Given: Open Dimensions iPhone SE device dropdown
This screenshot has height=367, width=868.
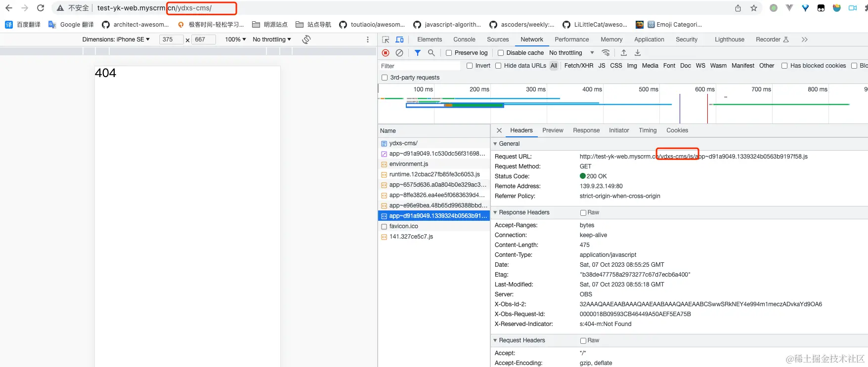Looking at the screenshot, I should click(x=116, y=40).
